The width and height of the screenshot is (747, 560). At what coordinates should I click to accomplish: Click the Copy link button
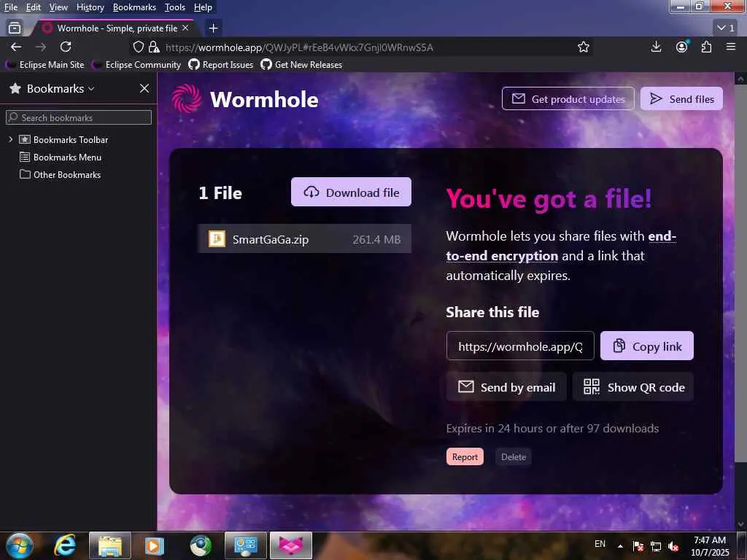[647, 346]
